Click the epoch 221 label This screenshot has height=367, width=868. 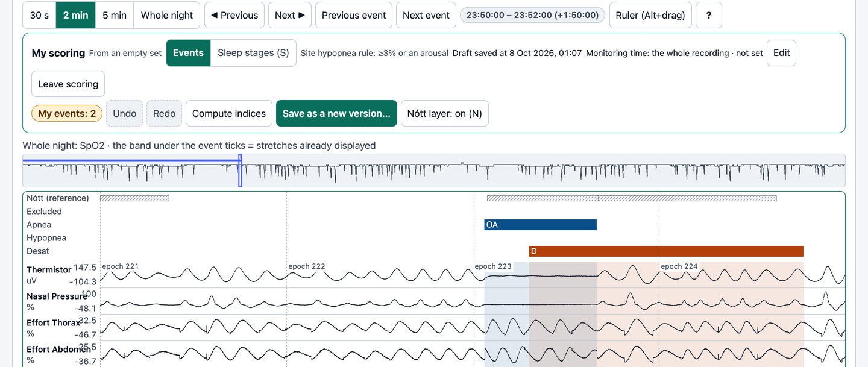(121, 266)
